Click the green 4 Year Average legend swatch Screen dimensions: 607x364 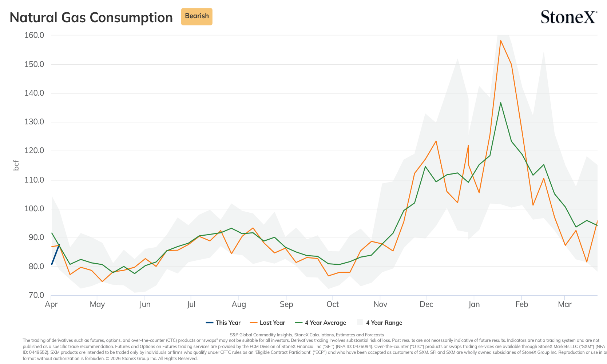(298, 323)
